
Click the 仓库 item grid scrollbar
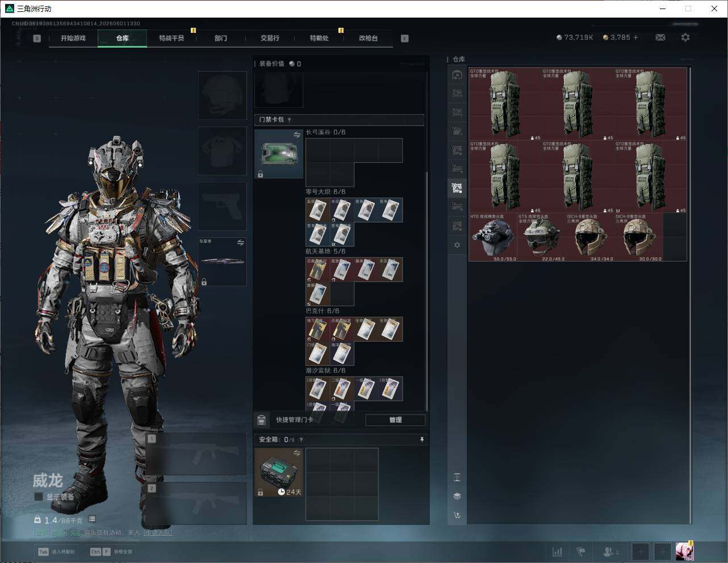(690, 295)
